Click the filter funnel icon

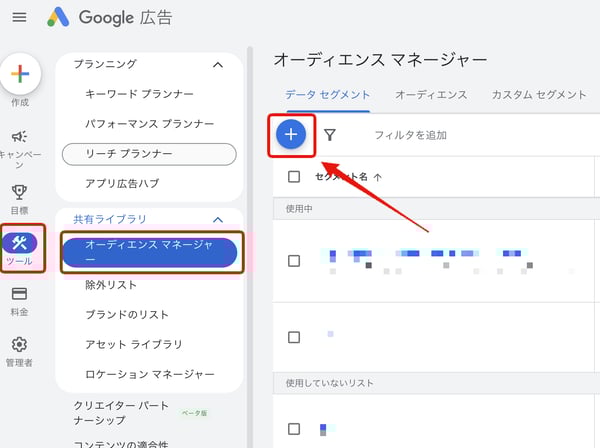coord(330,135)
